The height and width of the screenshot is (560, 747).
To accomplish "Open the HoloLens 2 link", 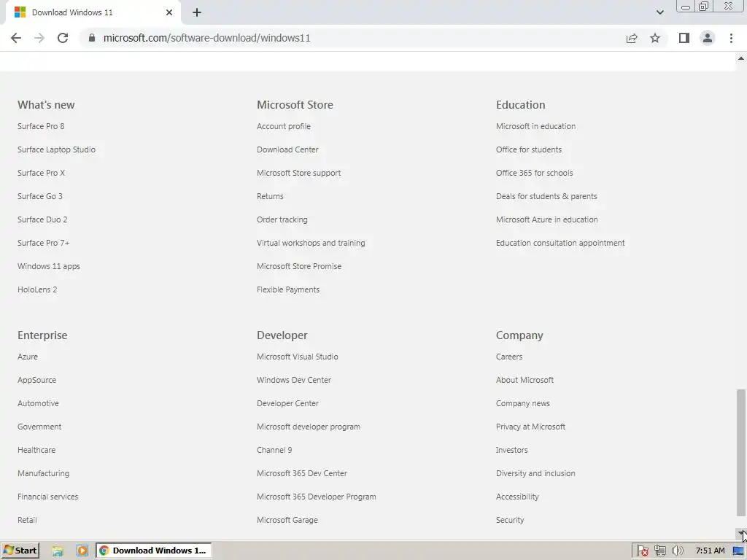I will (x=37, y=289).
